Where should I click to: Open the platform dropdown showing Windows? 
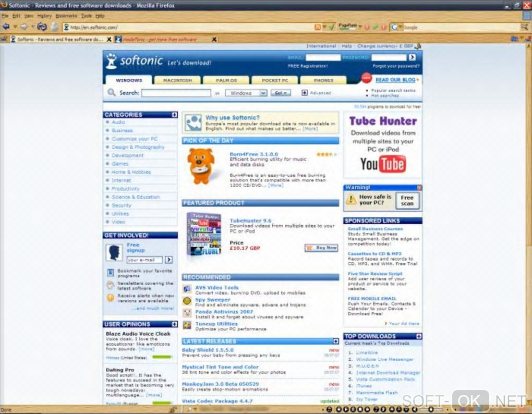pyautogui.click(x=246, y=93)
